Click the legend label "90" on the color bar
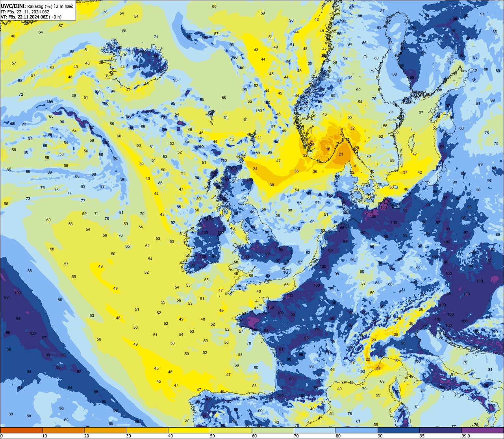This screenshot has width=504, height=439. tap(380, 436)
